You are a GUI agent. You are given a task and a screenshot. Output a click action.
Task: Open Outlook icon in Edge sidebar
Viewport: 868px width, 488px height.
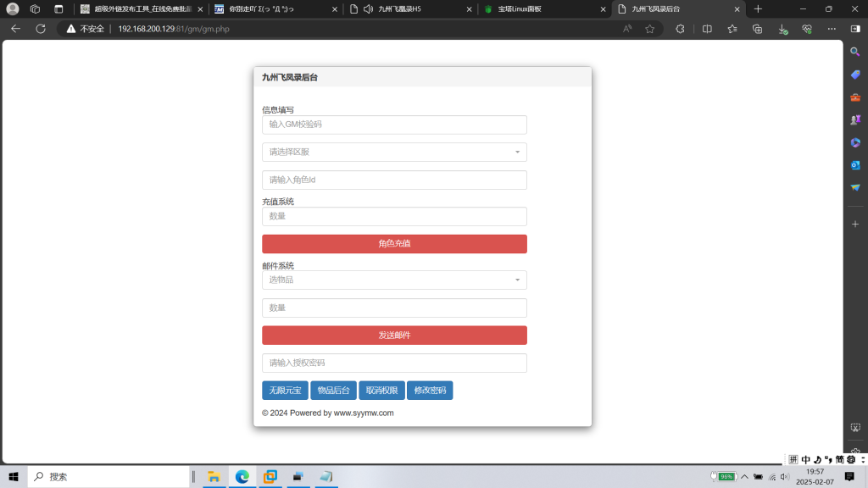pos(855,165)
